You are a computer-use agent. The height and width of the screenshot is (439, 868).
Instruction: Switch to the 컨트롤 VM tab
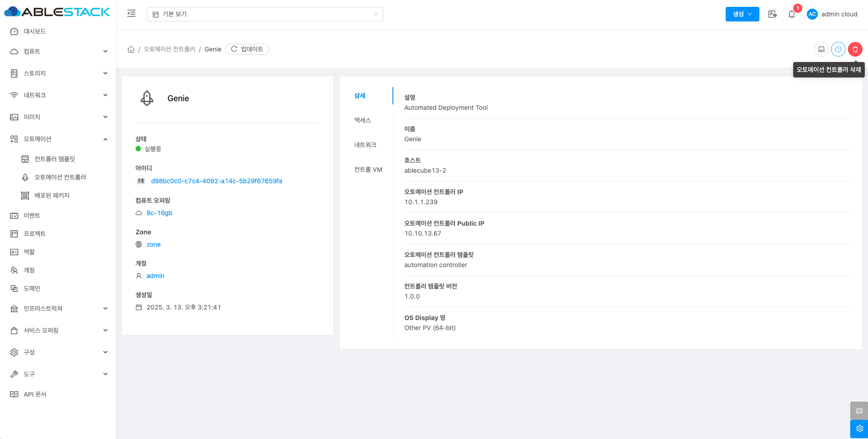pos(368,170)
